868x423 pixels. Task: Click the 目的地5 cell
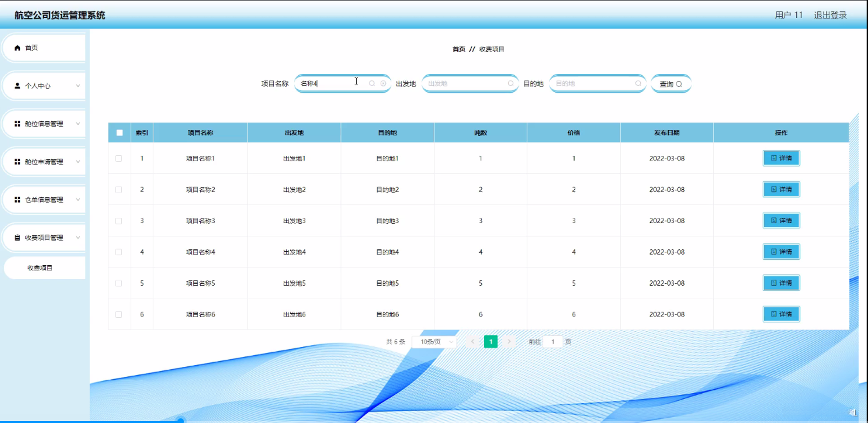(x=387, y=283)
